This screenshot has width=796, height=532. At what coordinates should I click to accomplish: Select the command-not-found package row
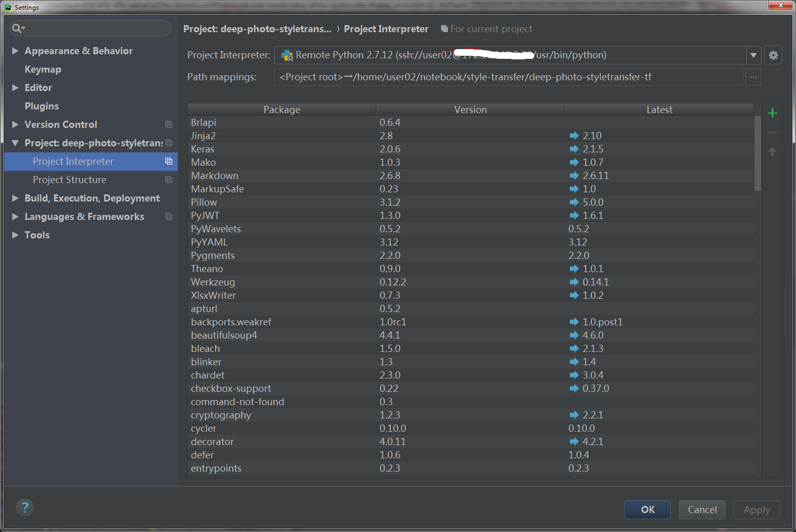(x=471, y=402)
